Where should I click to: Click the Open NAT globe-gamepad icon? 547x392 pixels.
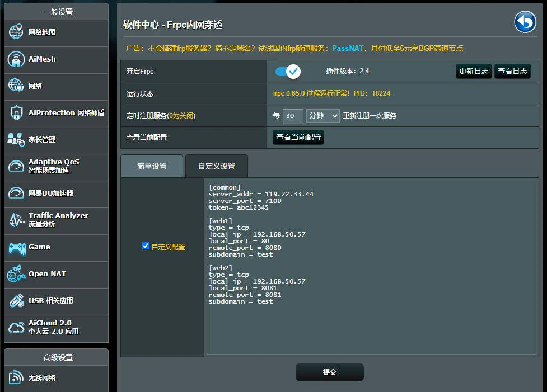click(16, 273)
